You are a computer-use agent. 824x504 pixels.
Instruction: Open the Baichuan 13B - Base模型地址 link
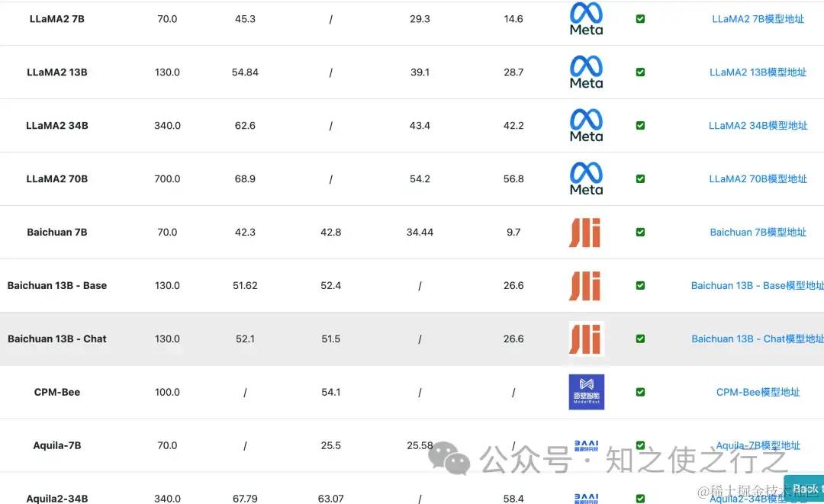tap(758, 286)
